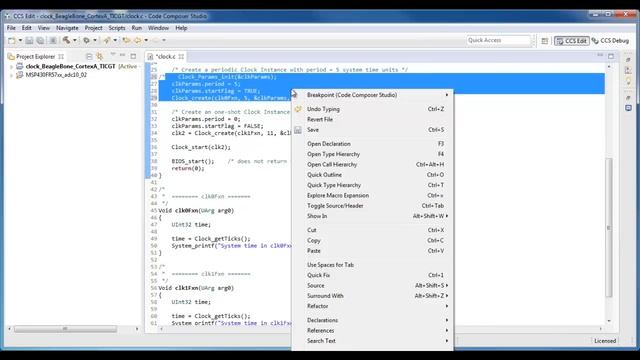Choose Cut in the context menu
This screenshot has height=360, width=640.
click(372, 230)
